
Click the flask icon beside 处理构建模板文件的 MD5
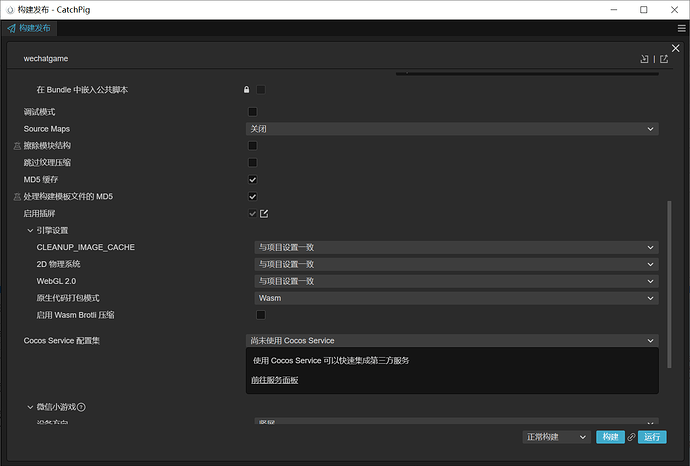pos(17,197)
